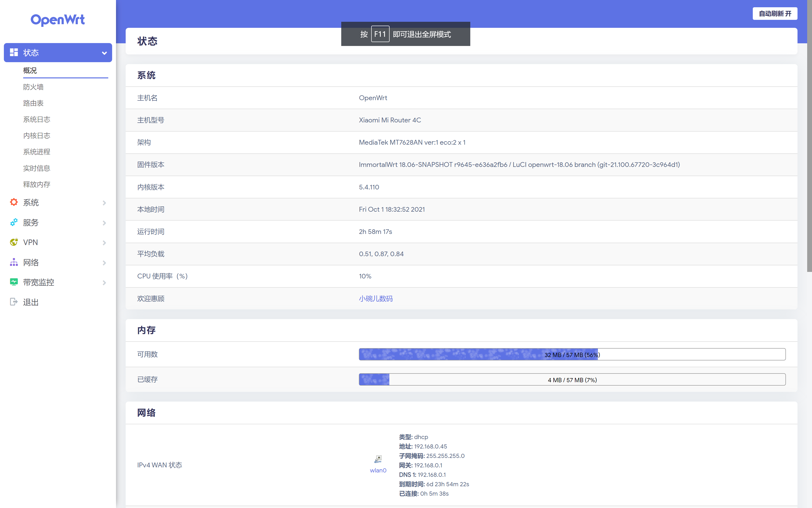The image size is (812, 508).
Task: Collapse the 状态 menu chevron
Action: [104, 53]
